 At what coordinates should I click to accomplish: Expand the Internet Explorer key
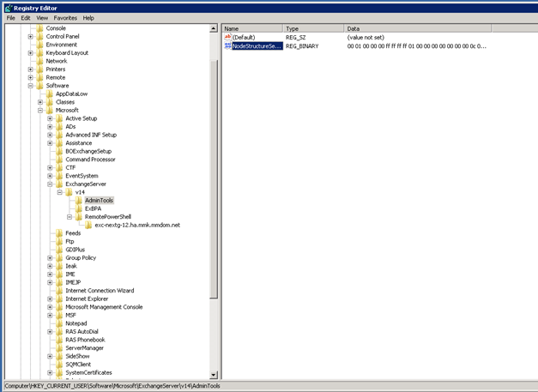pyautogui.click(x=50, y=299)
